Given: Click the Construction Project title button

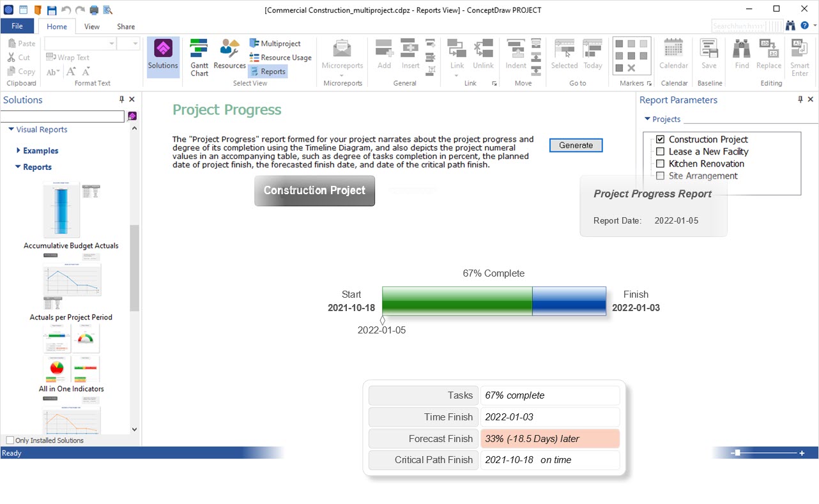Looking at the screenshot, I should pyautogui.click(x=314, y=190).
